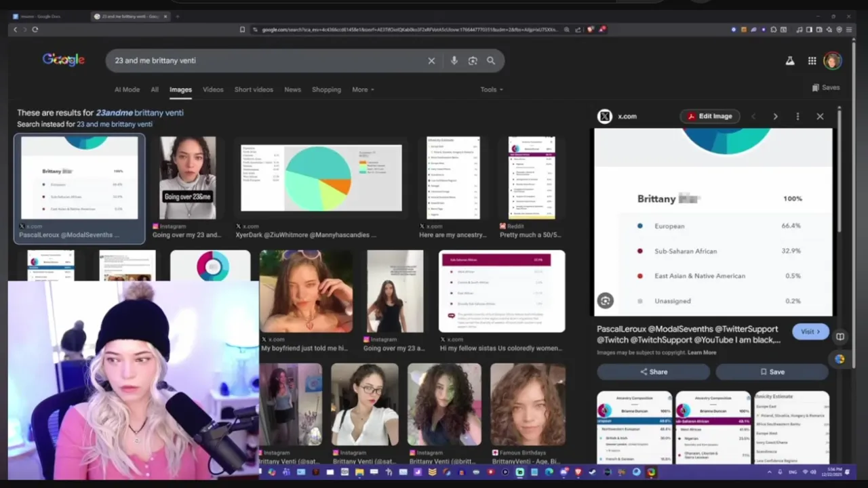
Task: Go to the Google homepage logo
Action: tap(64, 60)
